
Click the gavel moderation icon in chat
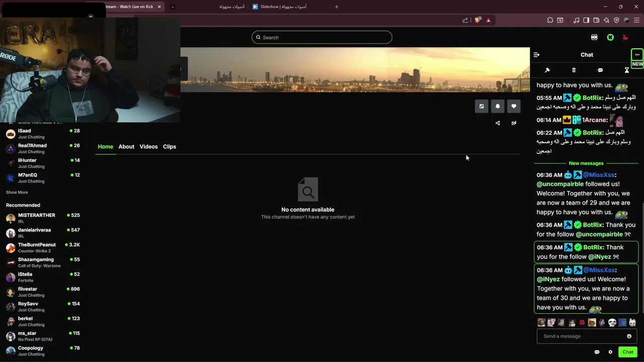(x=547, y=70)
